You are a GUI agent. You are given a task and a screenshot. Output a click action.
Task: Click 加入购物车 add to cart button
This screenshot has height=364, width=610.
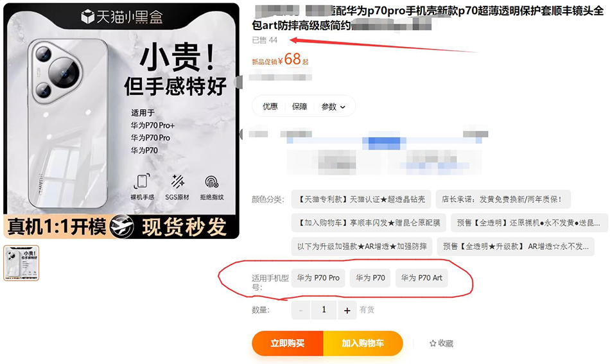point(363,343)
